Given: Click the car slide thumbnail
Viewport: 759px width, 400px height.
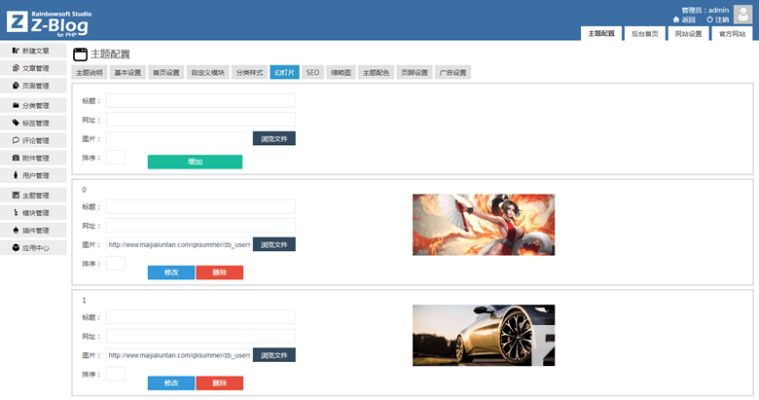Looking at the screenshot, I should [483, 335].
